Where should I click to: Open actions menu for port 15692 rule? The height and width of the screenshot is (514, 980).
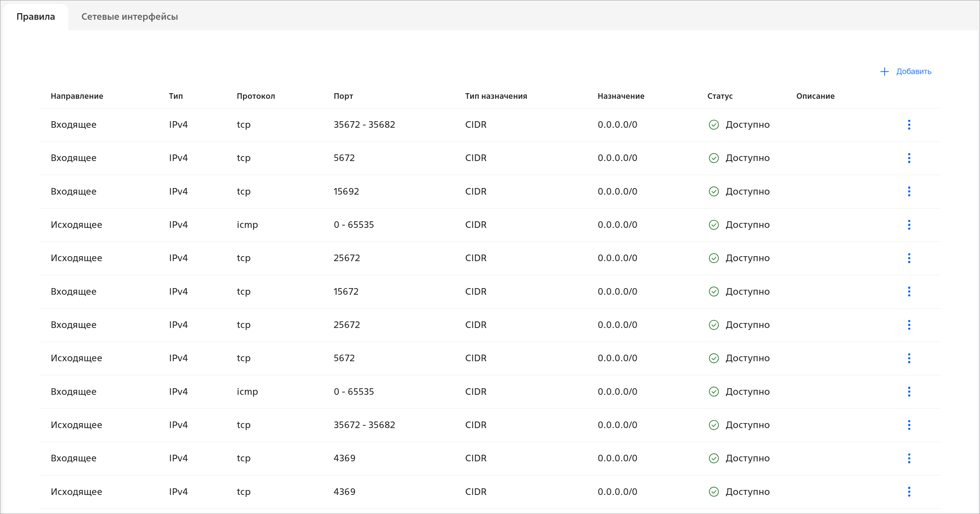pos(909,191)
